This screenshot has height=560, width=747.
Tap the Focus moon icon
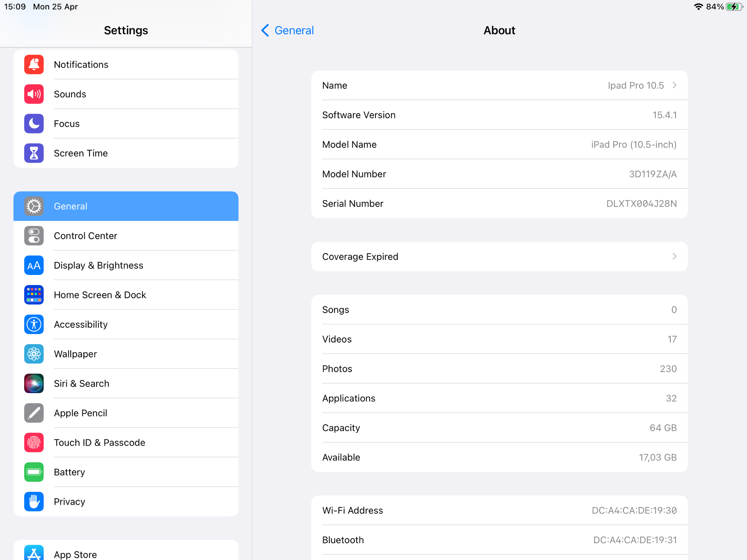point(34,124)
